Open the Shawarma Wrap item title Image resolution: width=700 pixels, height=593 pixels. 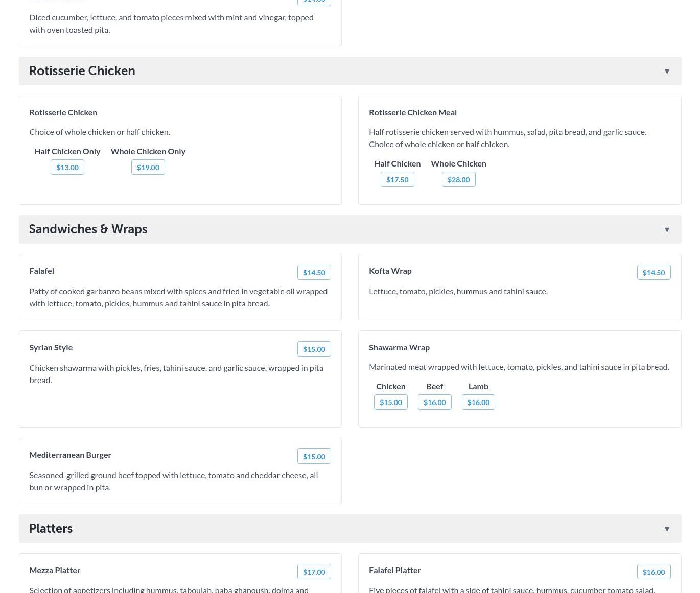click(399, 347)
